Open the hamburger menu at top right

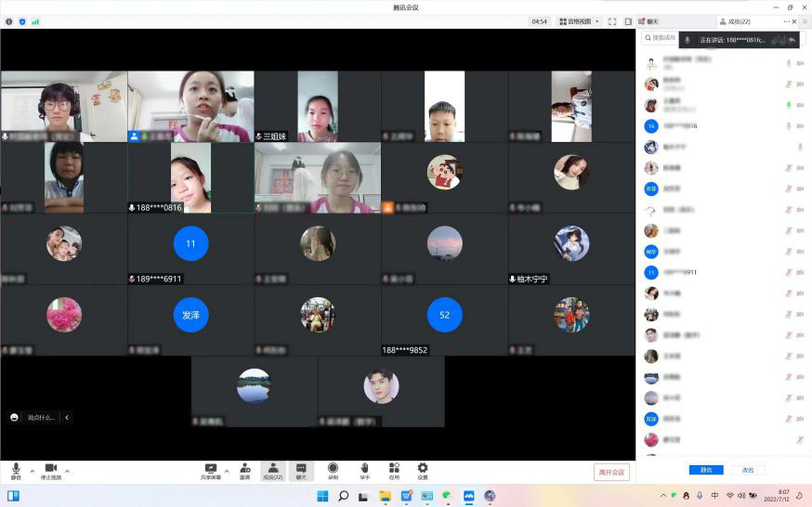(x=805, y=21)
